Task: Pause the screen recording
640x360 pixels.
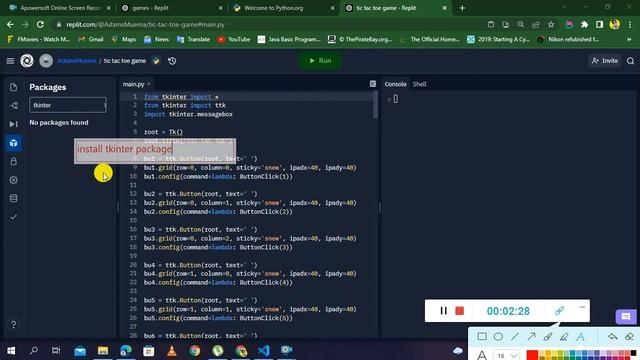Action: tap(444, 311)
